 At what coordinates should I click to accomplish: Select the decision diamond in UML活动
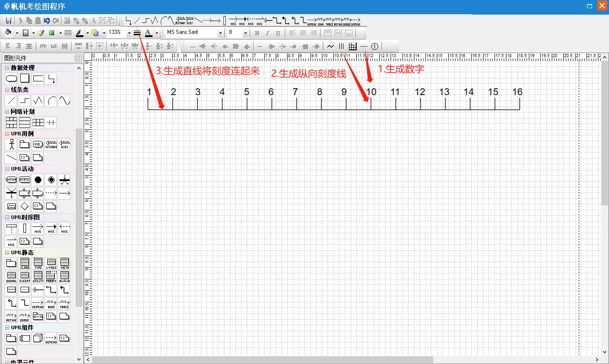point(25,206)
